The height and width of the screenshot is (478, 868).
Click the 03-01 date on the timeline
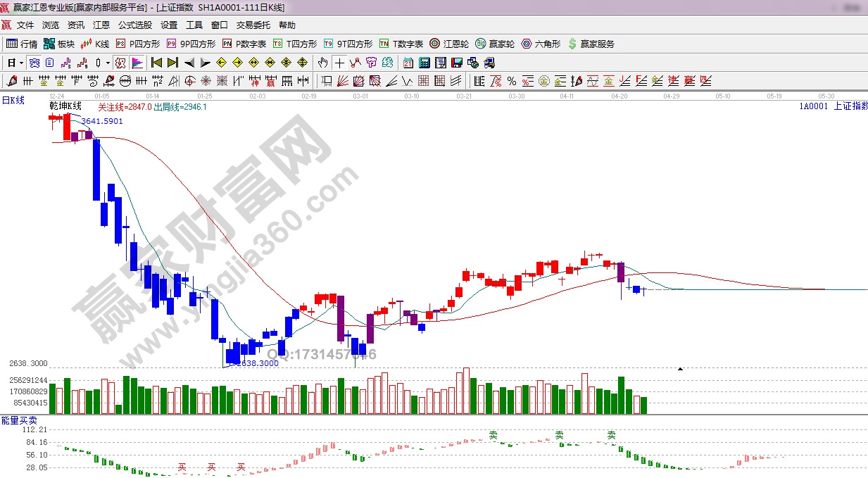tap(360, 96)
